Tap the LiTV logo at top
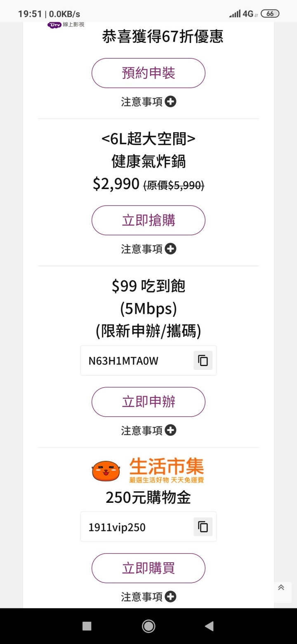 click(66, 25)
